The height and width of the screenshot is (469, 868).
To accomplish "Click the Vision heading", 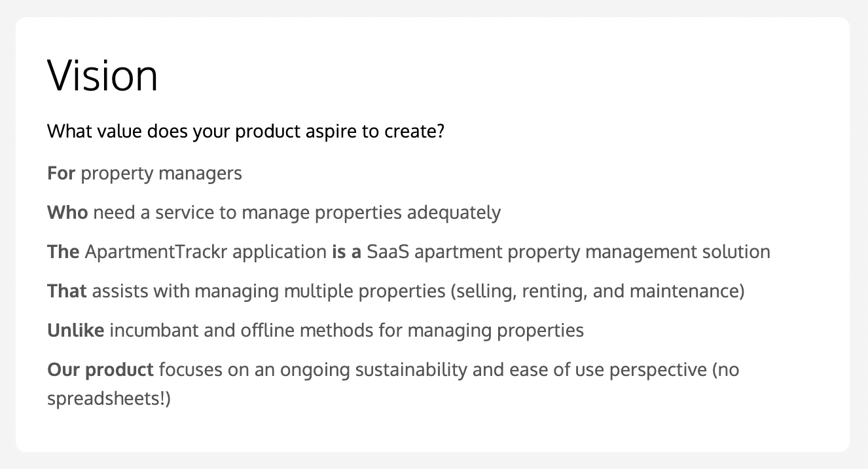I will pos(103,76).
